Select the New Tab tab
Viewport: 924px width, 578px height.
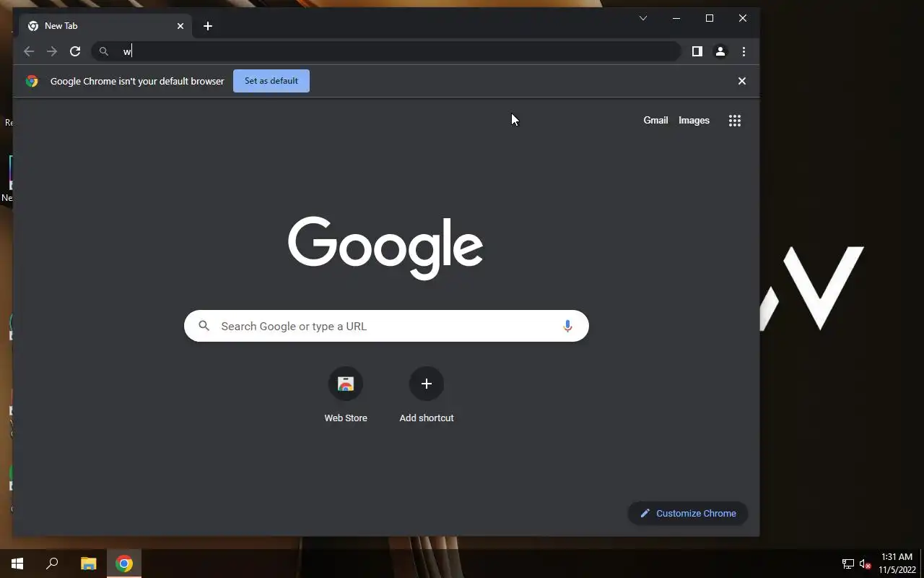pos(105,26)
